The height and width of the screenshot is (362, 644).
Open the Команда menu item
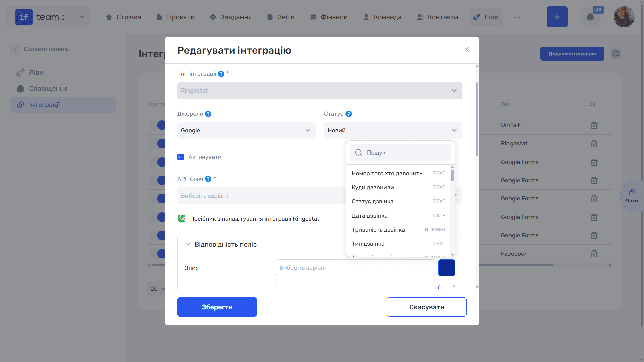(383, 17)
